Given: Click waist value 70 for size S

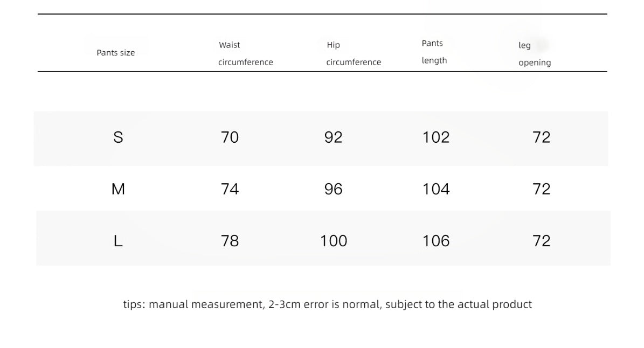Looking at the screenshot, I should click(230, 137).
